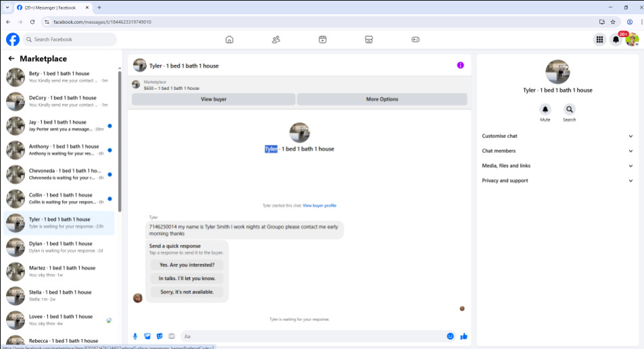
Task: Open the emoji picker in message box
Action: click(450, 336)
